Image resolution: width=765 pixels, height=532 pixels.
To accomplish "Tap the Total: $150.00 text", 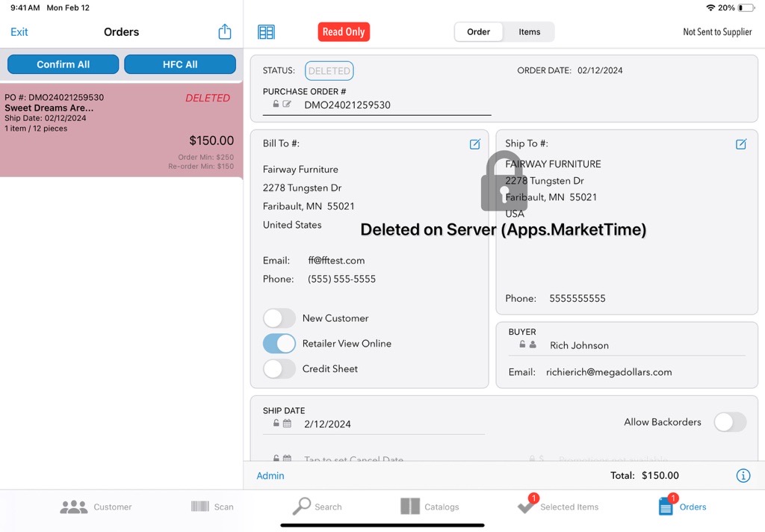I will (645, 475).
